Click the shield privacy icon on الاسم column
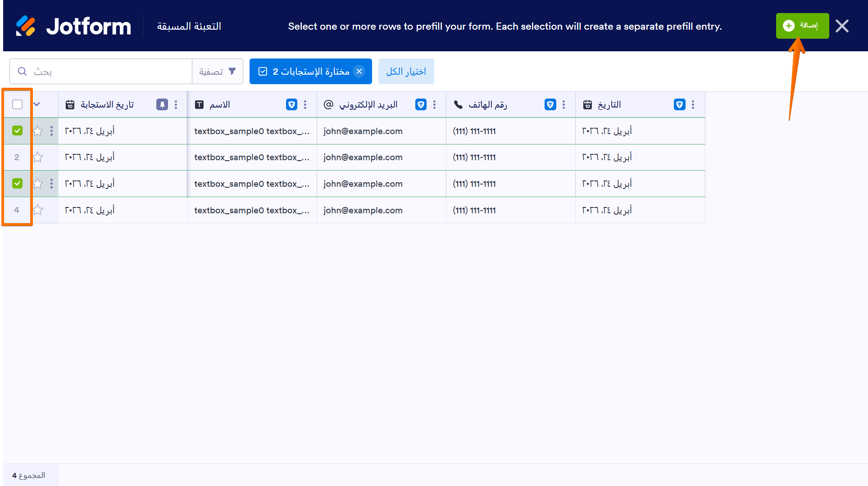868x486 pixels. point(291,104)
